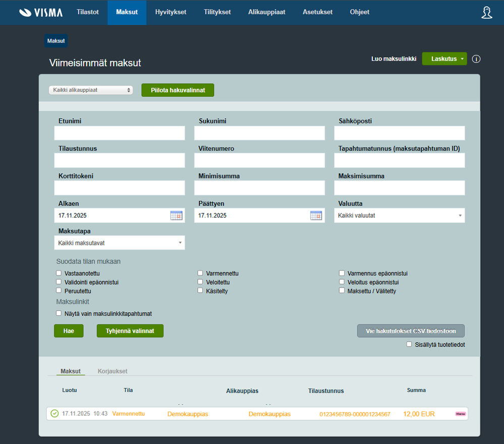Enable Sisällytä tuotetiedot option
This screenshot has width=504, height=444.
(409, 344)
